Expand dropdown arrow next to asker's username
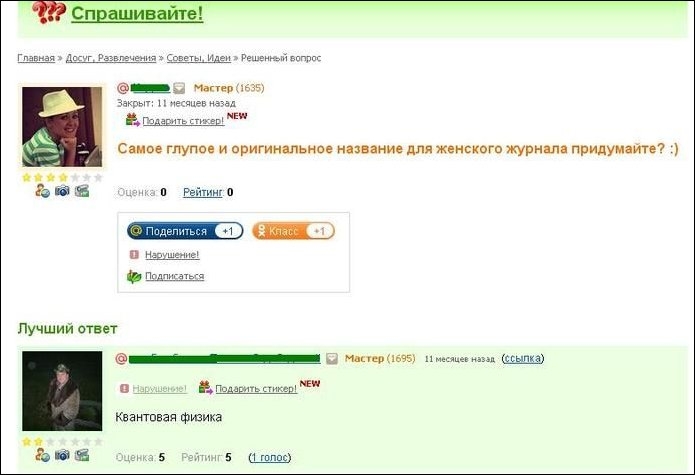This screenshot has width=695, height=475. tap(179, 88)
